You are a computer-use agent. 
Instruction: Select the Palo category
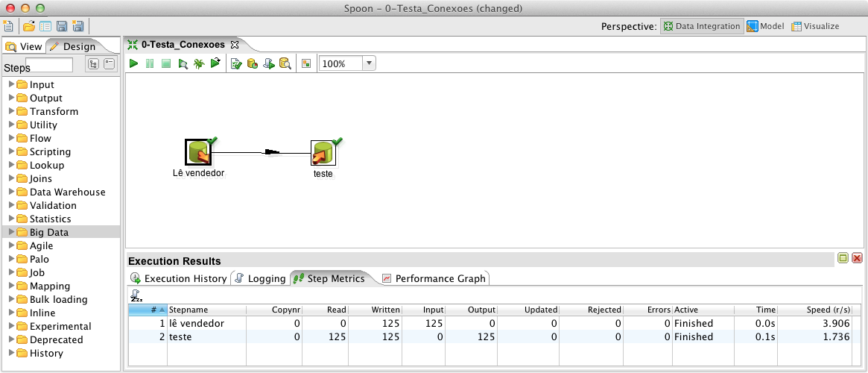(39, 259)
